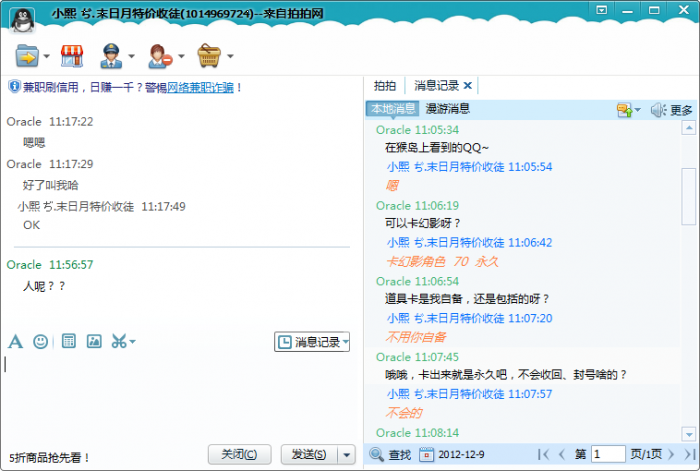Toggle the 消息记录 button in chat toolbar
This screenshot has height=471, width=700.
point(312,342)
